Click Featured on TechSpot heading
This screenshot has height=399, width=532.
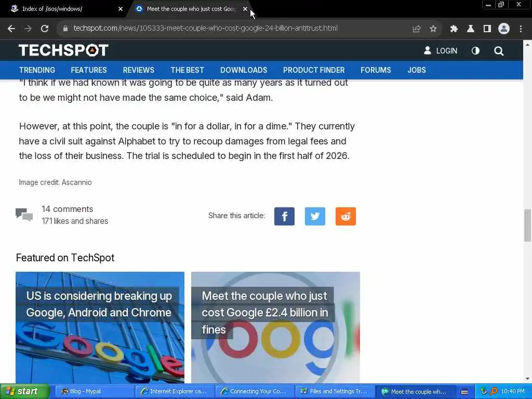pos(65,258)
